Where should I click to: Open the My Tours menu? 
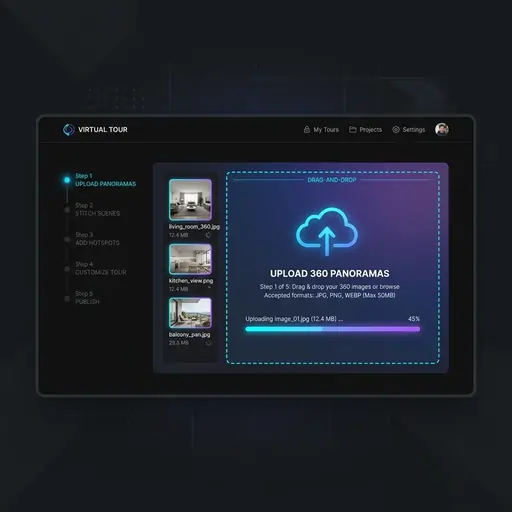pyautogui.click(x=326, y=130)
